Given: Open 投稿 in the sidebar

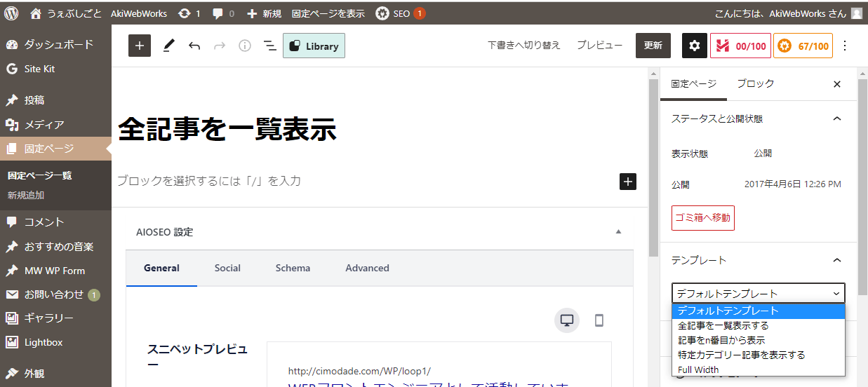Looking at the screenshot, I should click(55, 100).
